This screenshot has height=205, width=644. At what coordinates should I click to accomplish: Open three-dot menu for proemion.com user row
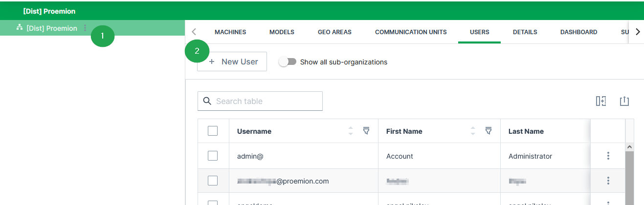coord(608,181)
